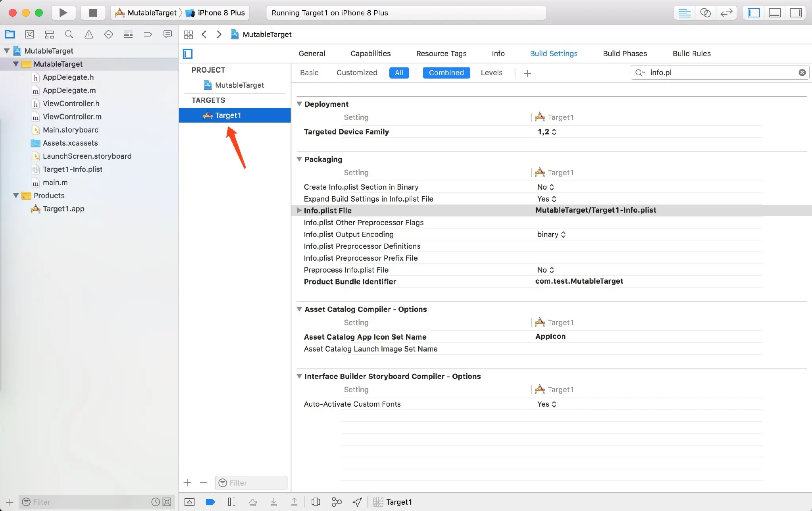Open the Test navigator
The image size is (812, 511).
click(109, 35)
